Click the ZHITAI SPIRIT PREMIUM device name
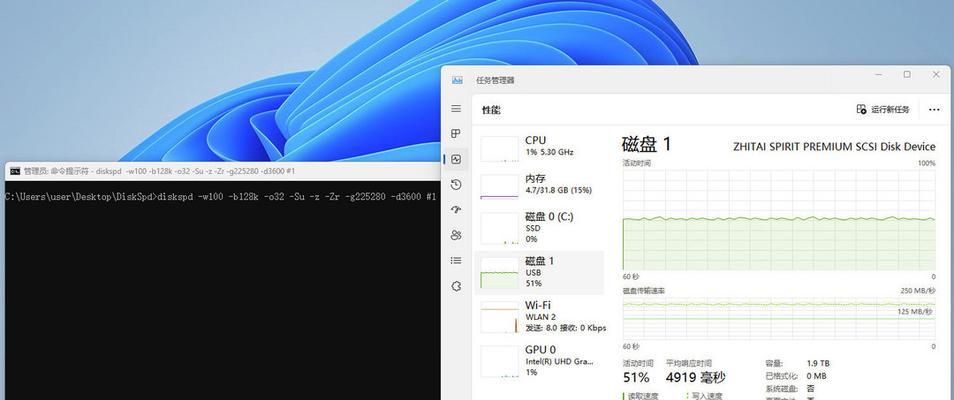Viewport: 954px width, 400px height. [834, 147]
